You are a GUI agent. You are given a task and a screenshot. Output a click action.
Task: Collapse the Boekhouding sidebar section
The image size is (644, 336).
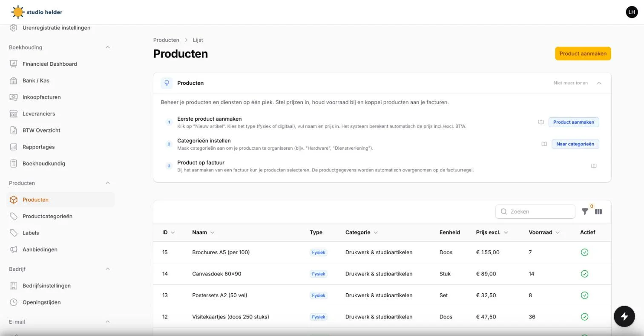(108, 47)
